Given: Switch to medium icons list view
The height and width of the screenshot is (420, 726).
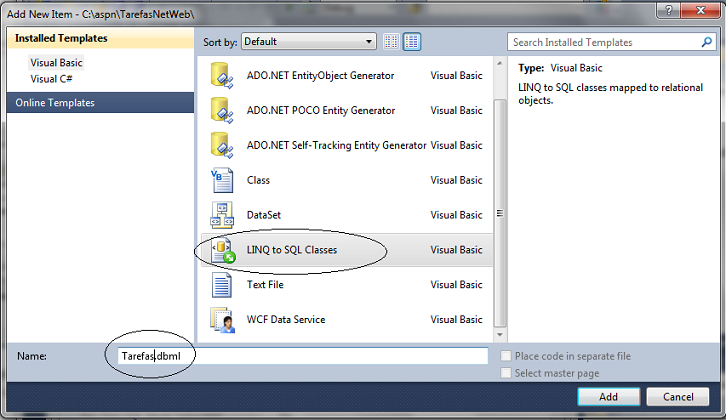Looking at the screenshot, I should (x=412, y=42).
